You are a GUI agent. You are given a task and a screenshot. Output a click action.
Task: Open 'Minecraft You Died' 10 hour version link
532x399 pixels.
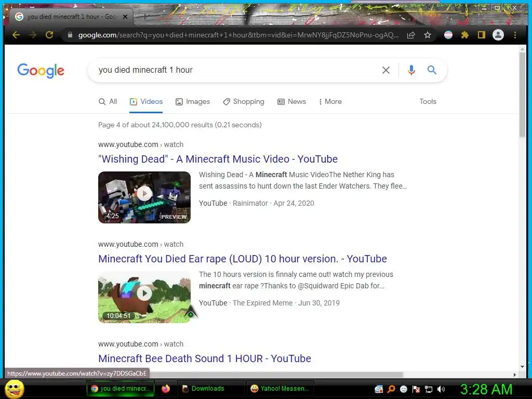[242, 259]
